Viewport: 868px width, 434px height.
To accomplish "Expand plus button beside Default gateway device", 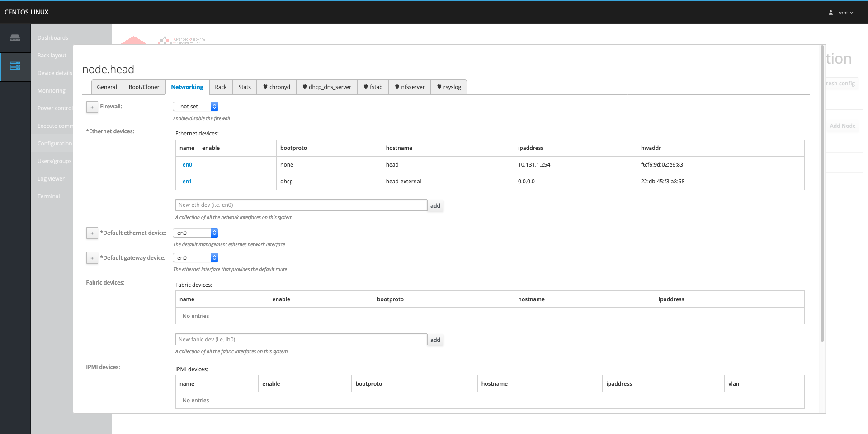I will [92, 258].
